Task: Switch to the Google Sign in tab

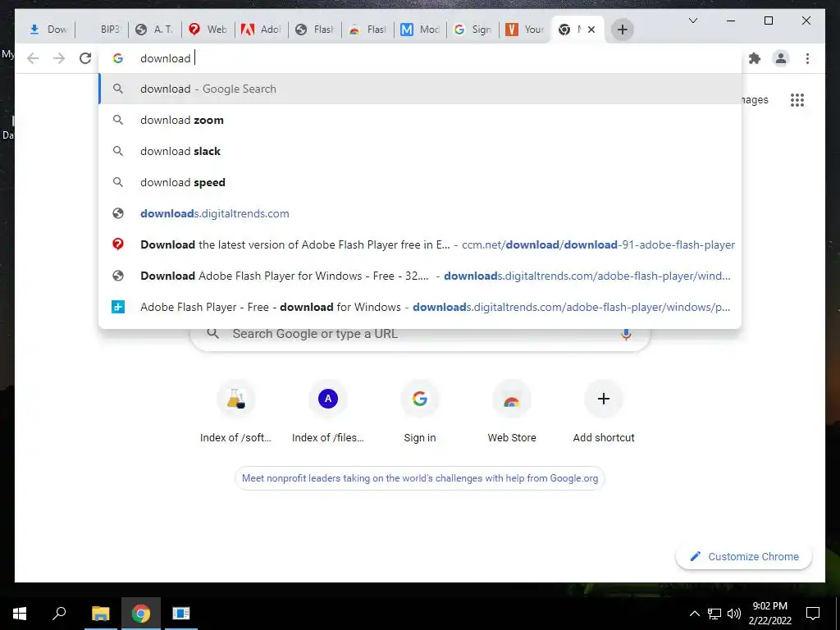Action: pos(473,30)
